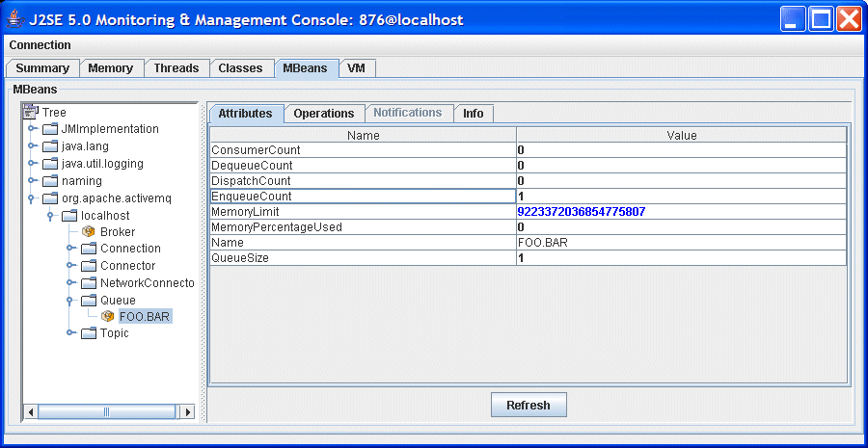Close the console window
The width and height of the screenshot is (868, 448).
pyautogui.click(x=849, y=20)
